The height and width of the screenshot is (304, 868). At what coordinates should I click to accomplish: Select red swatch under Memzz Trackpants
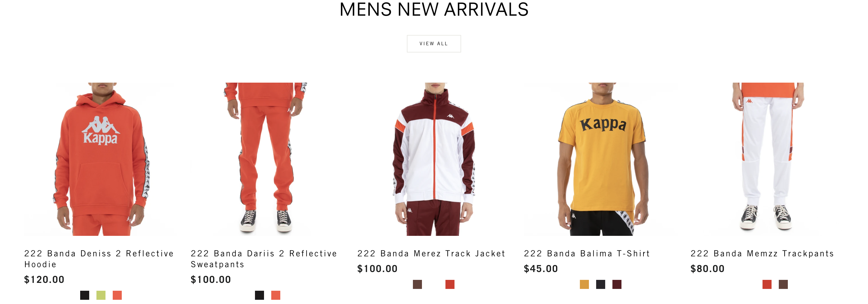(767, 284)
